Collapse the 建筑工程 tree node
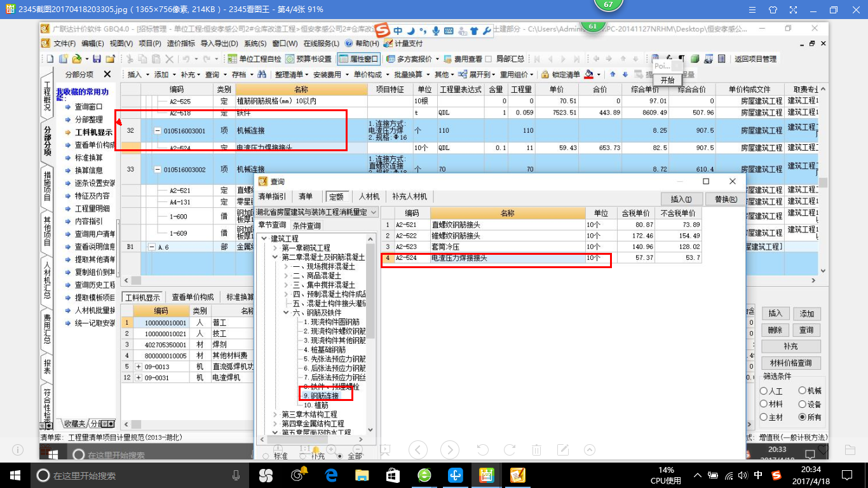The width and height of the screenshot is (868, 488). (x=264, y=239)
